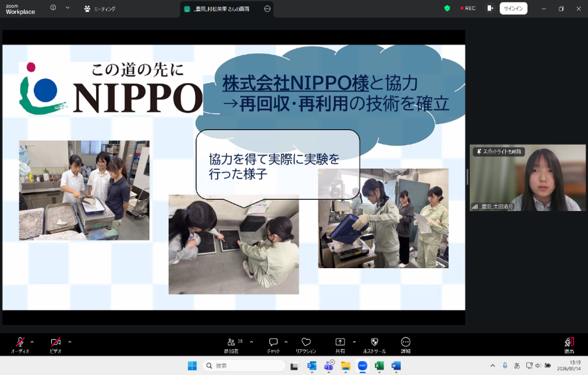Screen dimensions: 588x375
Task: Open the Participants panel
Action: tap(232, 344)
